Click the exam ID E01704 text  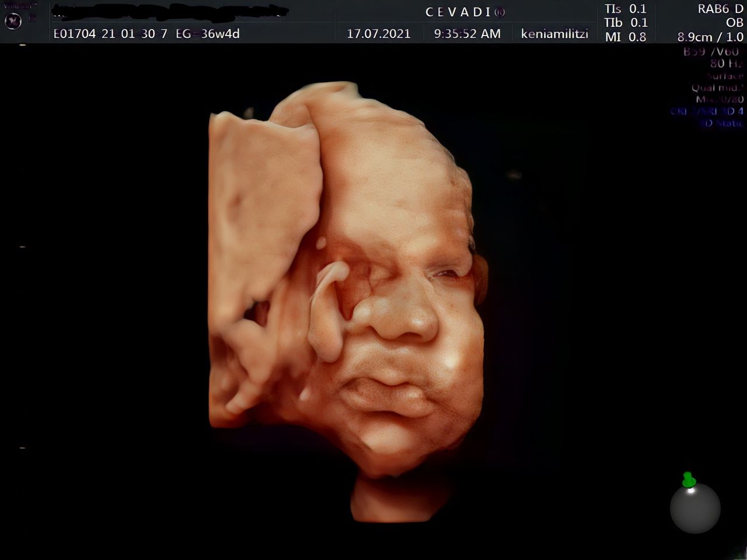coord(74,34)
